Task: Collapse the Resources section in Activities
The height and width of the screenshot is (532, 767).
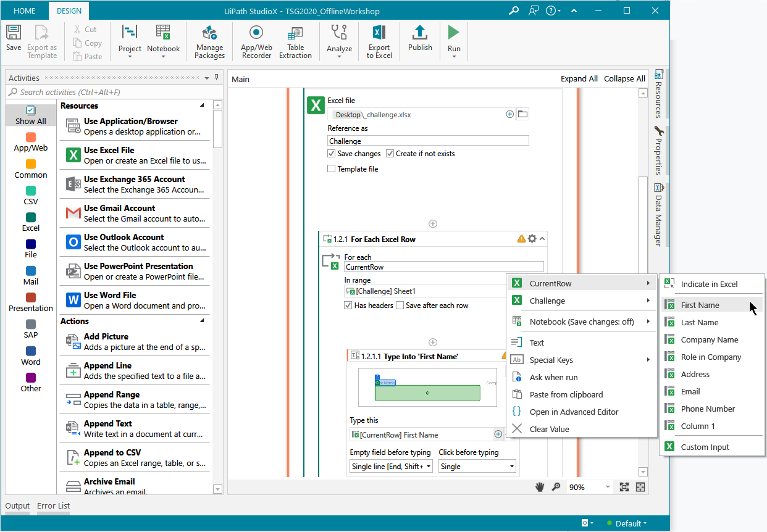Action: (202, 106)
